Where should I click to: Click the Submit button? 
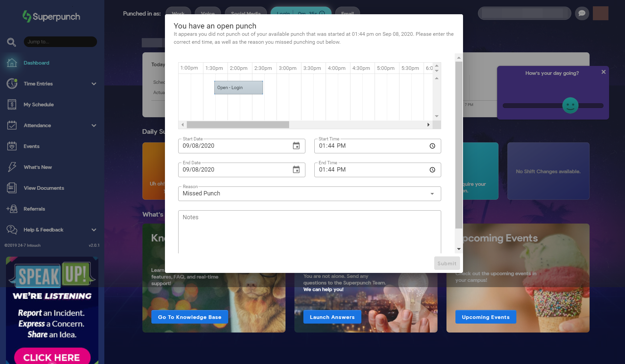point(447,263)
